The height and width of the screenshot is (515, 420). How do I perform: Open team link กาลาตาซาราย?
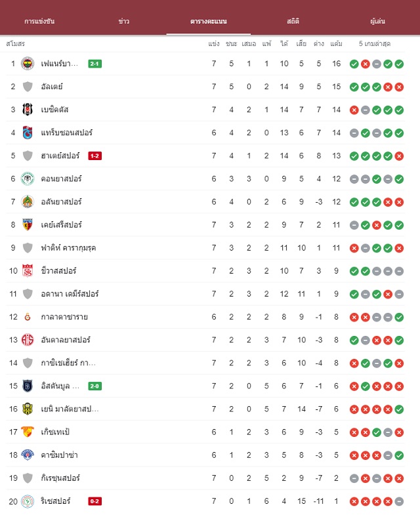point(64,317)
